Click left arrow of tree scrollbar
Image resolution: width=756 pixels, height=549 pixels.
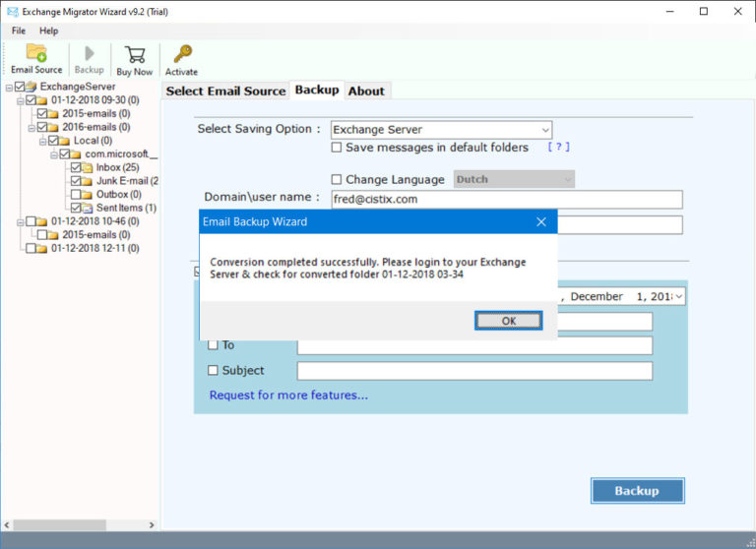(x=7, y=525)
